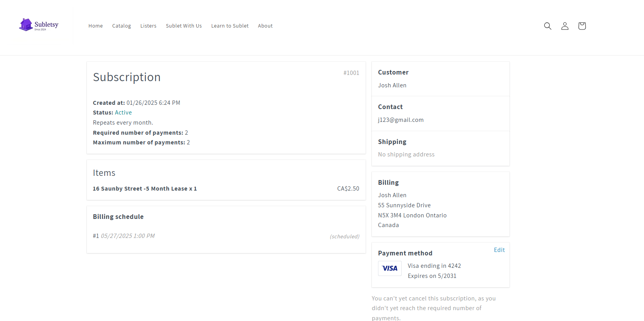Open the search magnifier icon
The height and width of the screenshot is (321, 644).
click(547, 26)
